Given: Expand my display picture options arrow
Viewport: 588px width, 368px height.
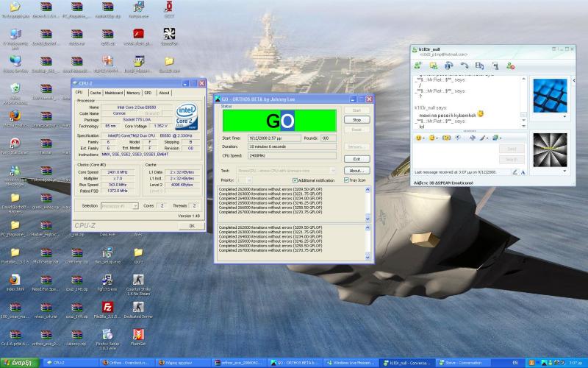Looking at the screenshot, I should [564, 171].
